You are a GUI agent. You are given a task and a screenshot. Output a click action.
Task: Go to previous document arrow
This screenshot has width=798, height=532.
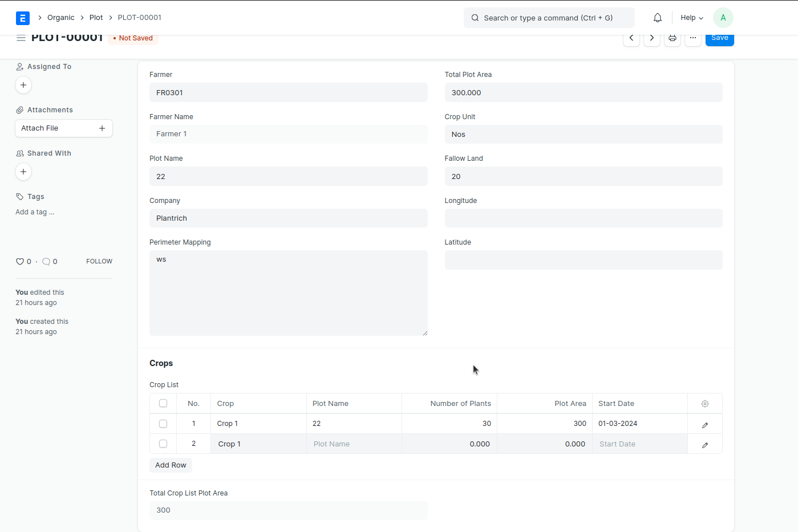[631, 38]
